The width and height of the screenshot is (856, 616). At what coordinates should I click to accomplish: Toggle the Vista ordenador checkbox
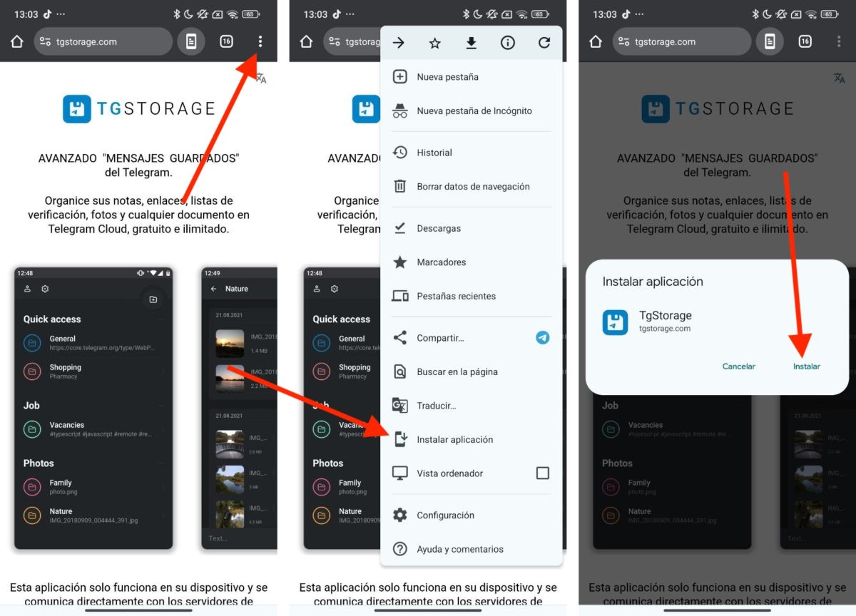(543, 473)
